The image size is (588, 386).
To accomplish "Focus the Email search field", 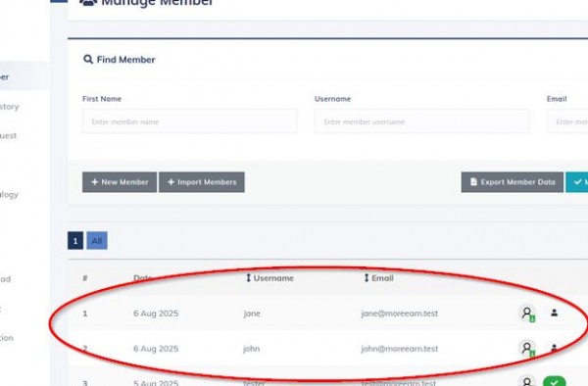I will coord(567,121).
